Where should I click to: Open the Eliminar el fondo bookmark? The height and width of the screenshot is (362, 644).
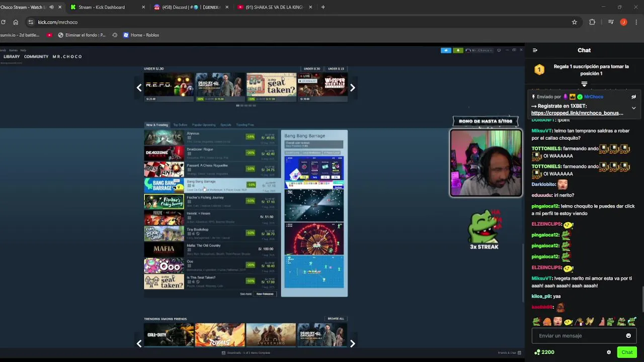click(82, 35)
